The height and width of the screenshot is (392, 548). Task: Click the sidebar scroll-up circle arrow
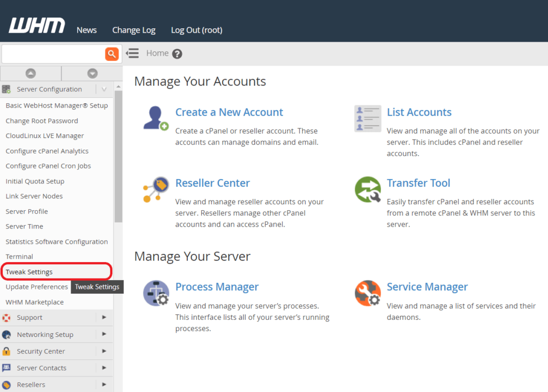click(x=31, y=73)
